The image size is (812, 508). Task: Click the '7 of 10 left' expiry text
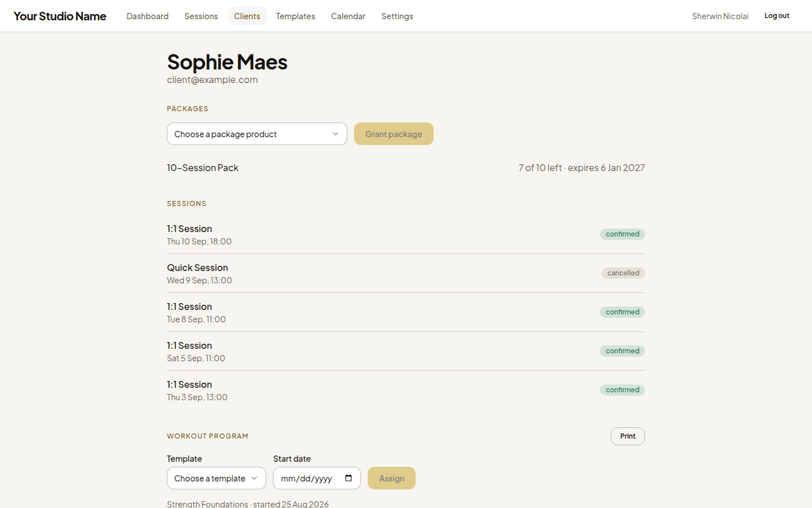click(x=582, y=168)
